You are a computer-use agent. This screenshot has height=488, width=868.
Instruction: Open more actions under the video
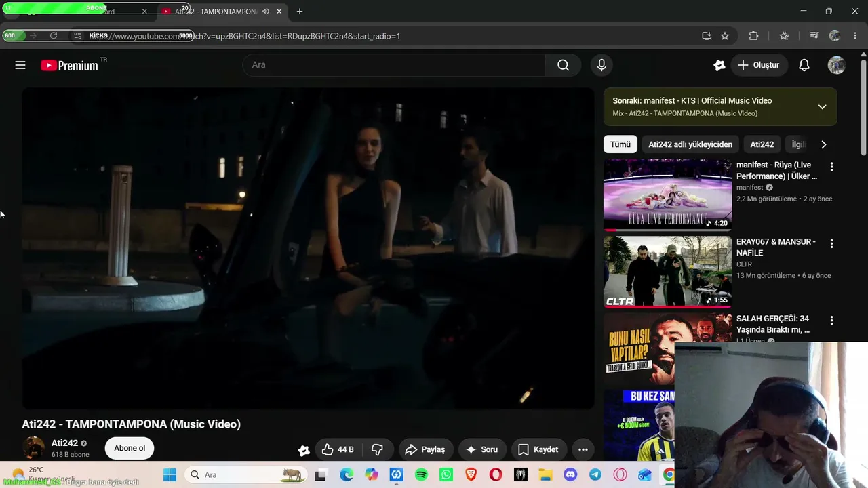point(583,449)
